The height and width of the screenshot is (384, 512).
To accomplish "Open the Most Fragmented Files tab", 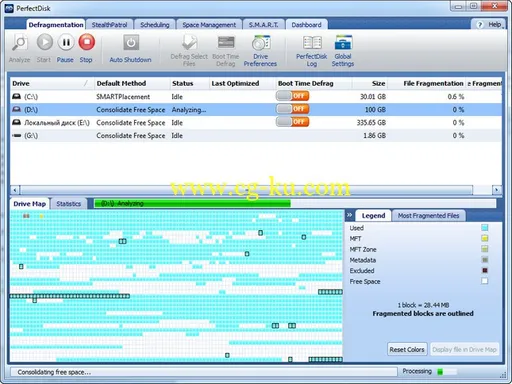I will click(429, 216).
